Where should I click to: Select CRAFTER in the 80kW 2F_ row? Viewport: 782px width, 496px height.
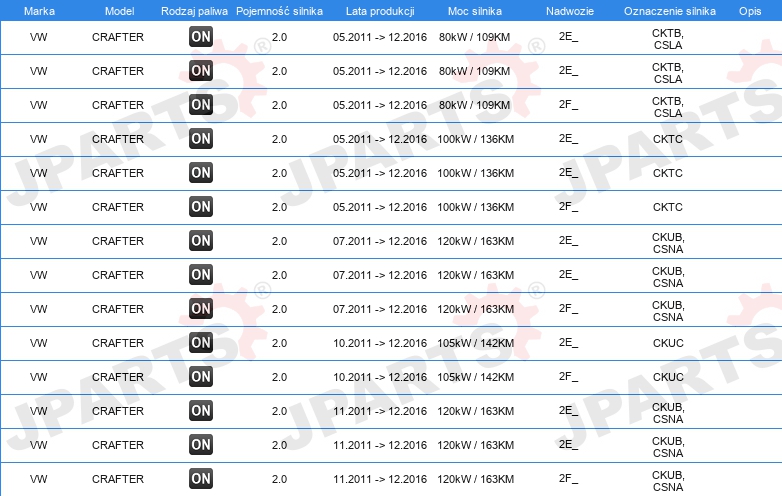pos(118,105)
